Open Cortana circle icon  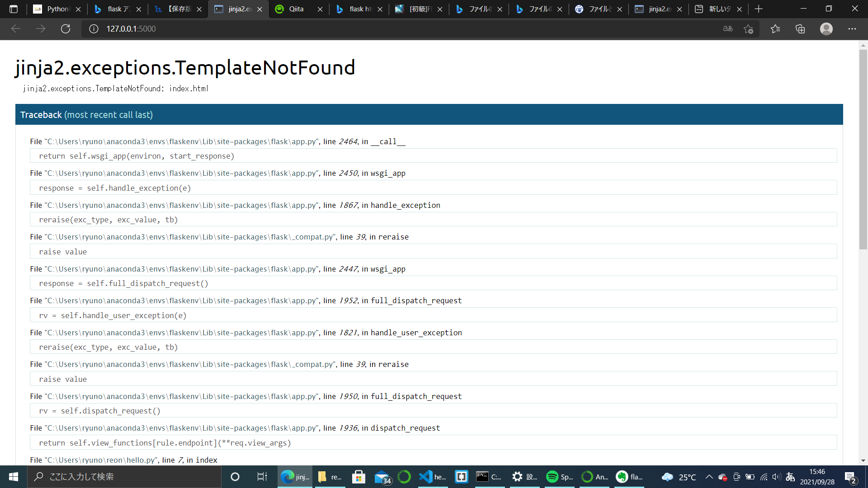(x=235, y=477)
